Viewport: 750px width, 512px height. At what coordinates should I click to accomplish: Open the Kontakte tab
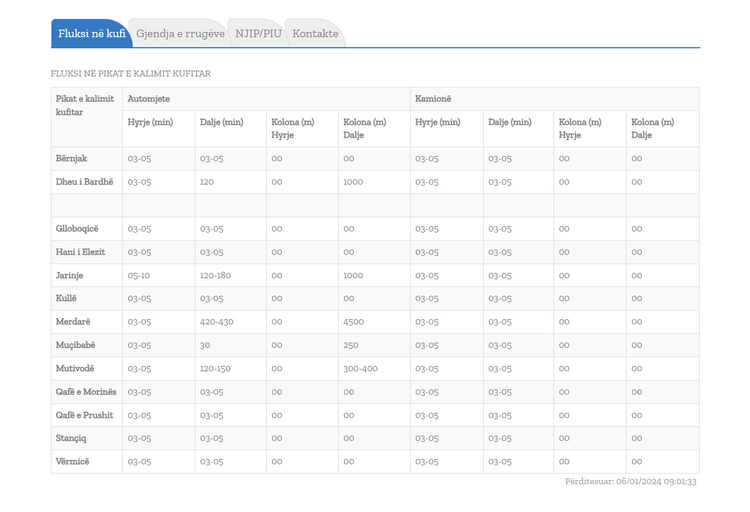pos(315,33)
